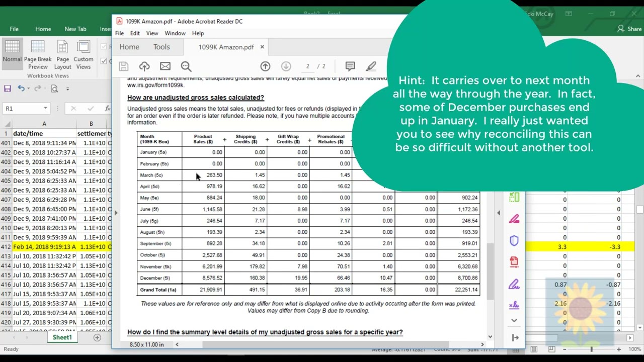The width and height of the screenshot is (644, 362).
Task: Select Excel row 412 header
Action: pos(6,247)
